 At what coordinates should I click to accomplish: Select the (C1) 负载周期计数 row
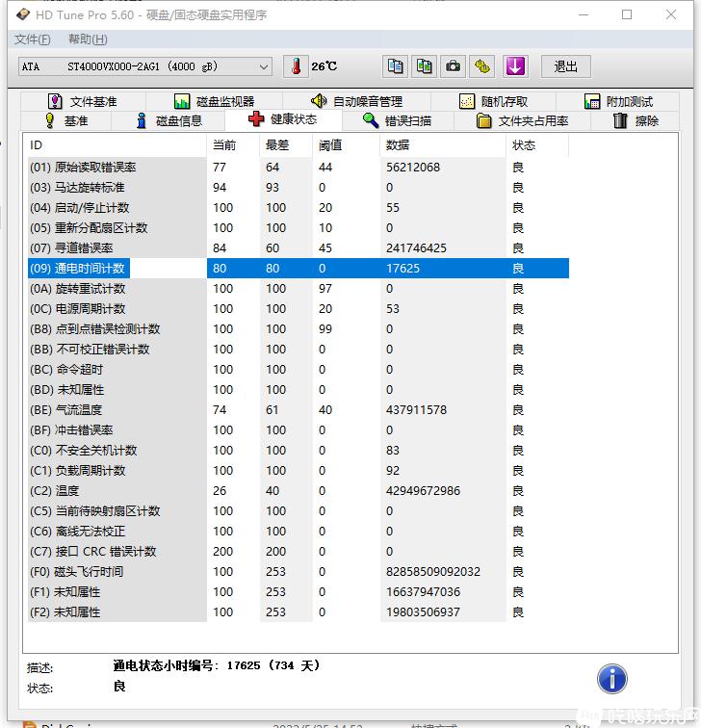coord(299,470)
